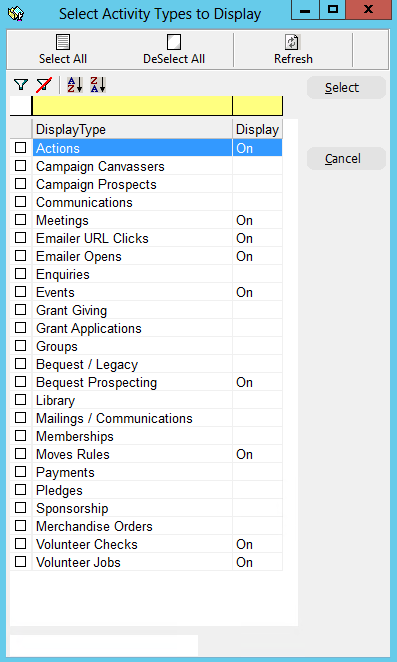Viewport: 397px width, 662px height.
Task: Click the DeSelect All toolbar icon
Action: coord(174,42)
